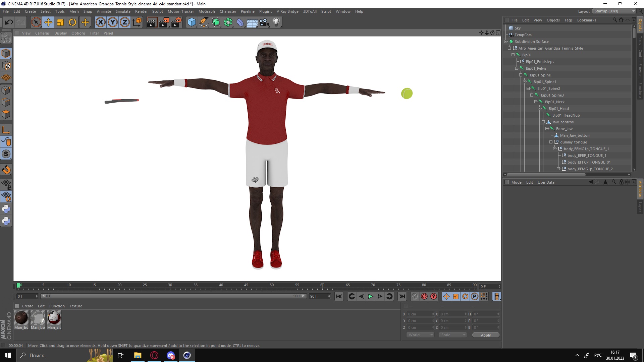
Task: Activate the Scale tool
Action: (60, 22)
